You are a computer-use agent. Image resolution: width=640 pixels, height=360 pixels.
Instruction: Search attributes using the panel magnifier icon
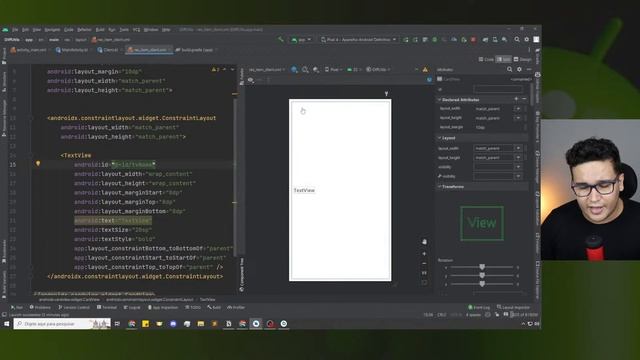[509, 70]
